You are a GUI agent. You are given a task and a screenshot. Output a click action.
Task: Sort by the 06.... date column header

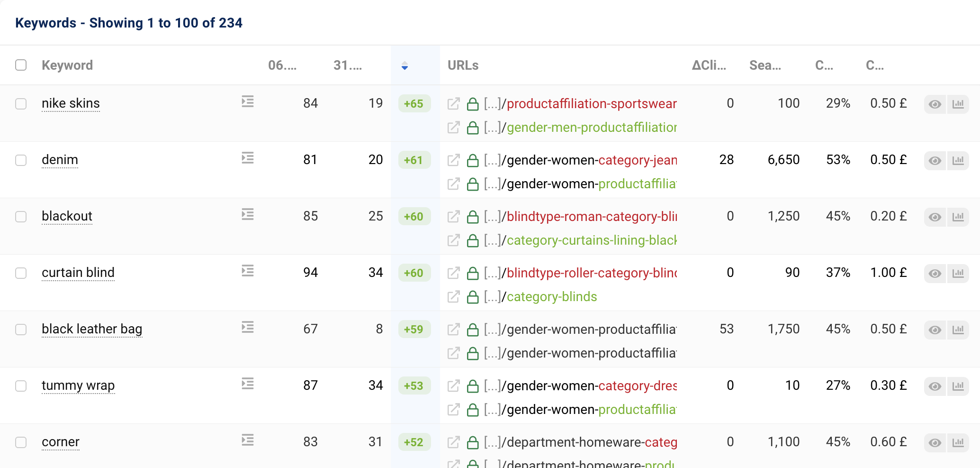pyautogui.click(x=282, y=65)
